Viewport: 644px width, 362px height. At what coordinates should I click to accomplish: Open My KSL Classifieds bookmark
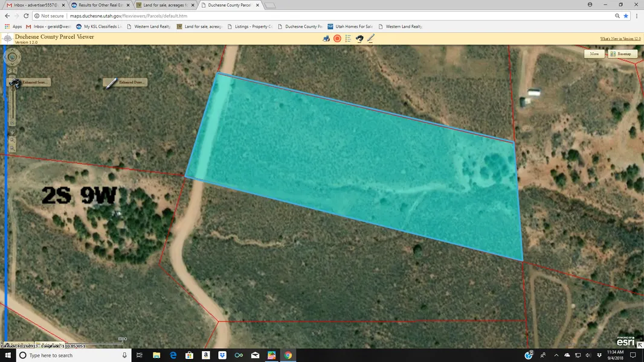103,27
